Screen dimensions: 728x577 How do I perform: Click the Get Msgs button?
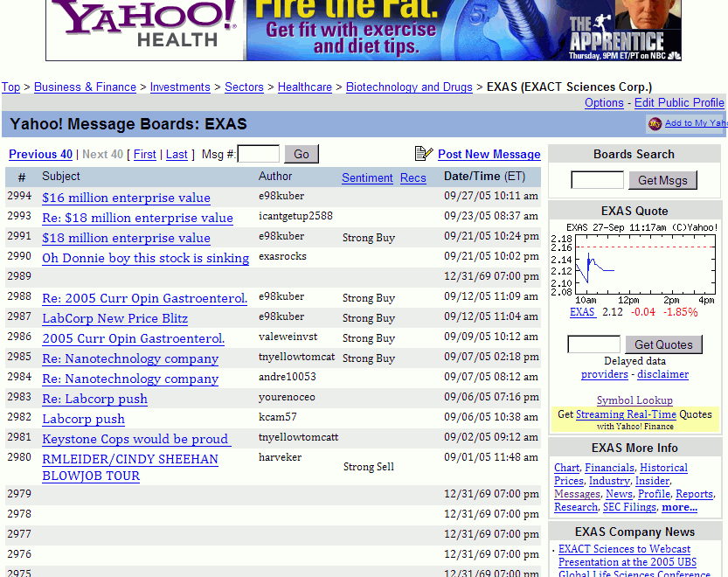[662, 180]
